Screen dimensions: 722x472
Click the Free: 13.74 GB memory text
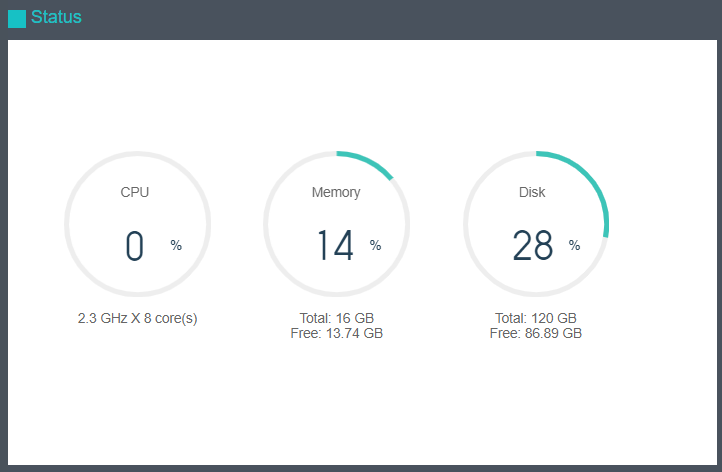click(x=336, y=333)
